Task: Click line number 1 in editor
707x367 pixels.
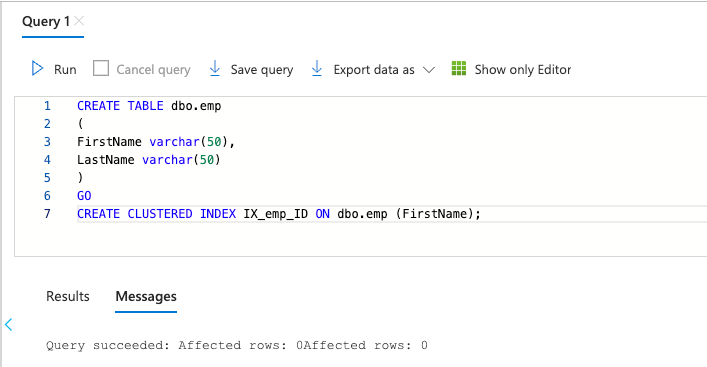Action: 47,106
